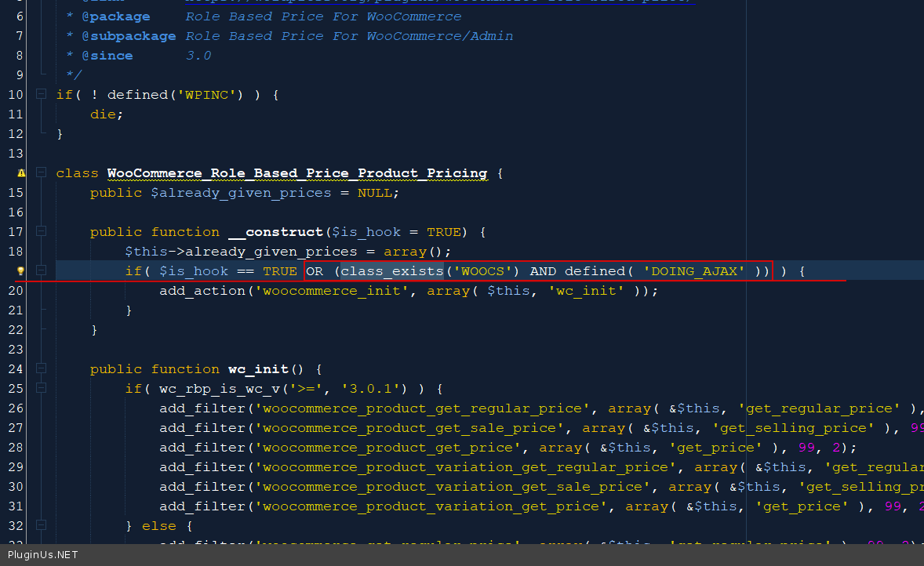Click the 'woocommerce_product_variation_get_sale_price' string
Viewport: 924px width, 566px height.
coord(453,487)
